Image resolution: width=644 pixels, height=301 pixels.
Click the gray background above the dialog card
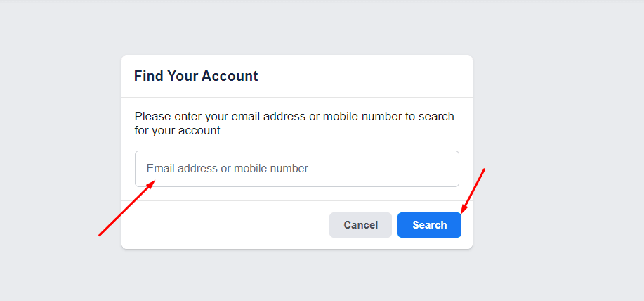[296, 28]
